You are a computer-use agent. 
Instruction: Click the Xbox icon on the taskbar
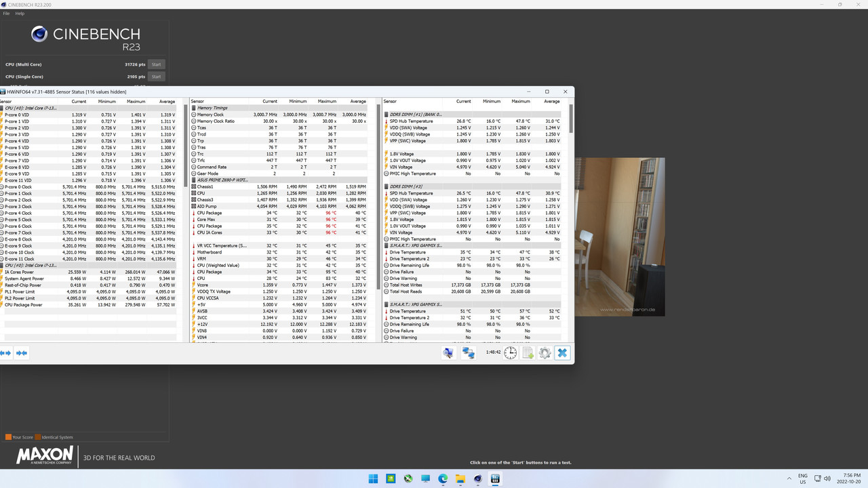click(x=408, y=479)
